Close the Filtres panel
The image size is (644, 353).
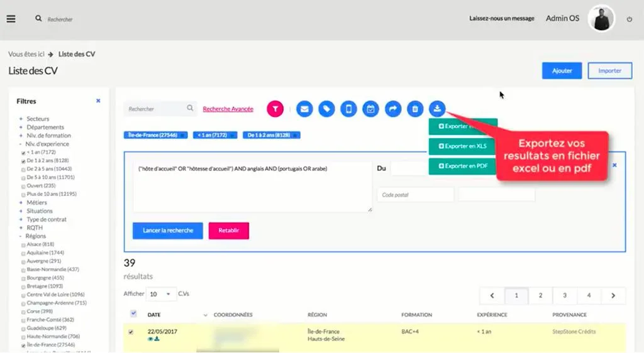[x=98, y=101]
